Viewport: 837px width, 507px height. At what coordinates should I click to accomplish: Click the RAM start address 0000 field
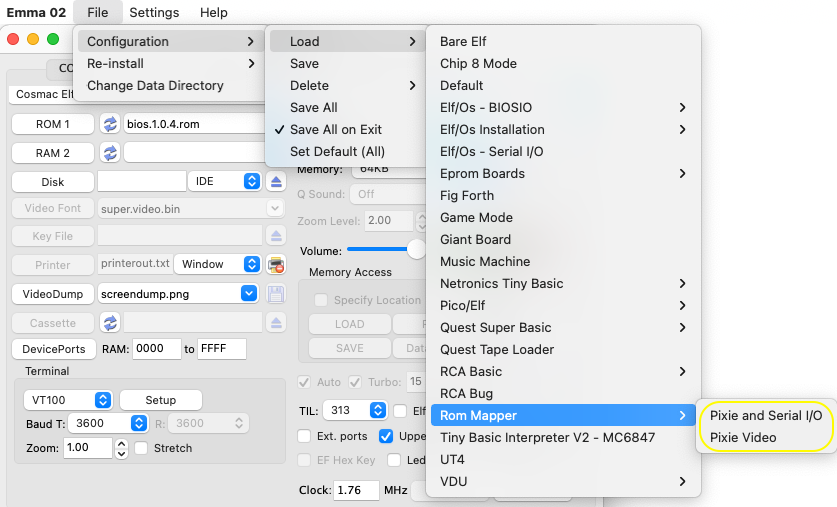pos(157,348)
